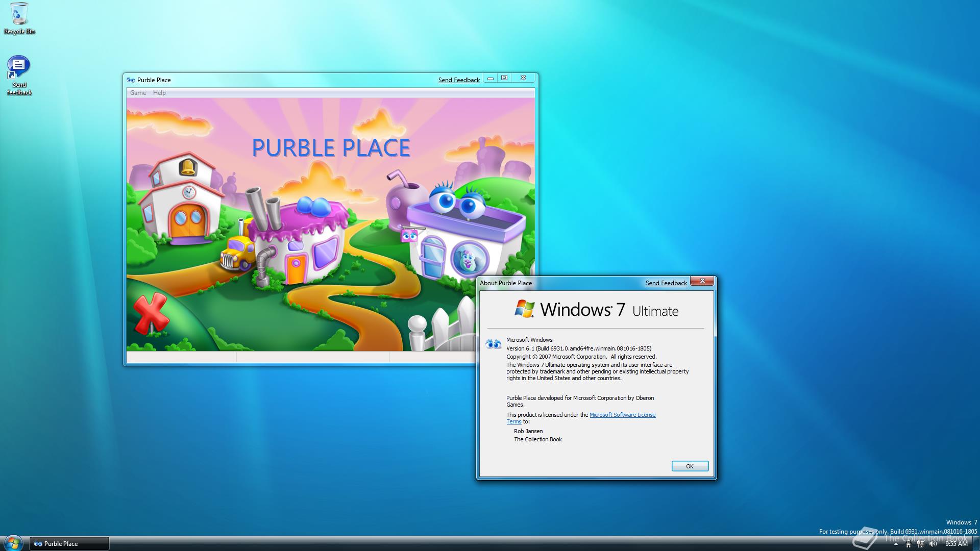
Task: Click the 'Microsoft Windows' text line
Action: (x=529, y=340)
